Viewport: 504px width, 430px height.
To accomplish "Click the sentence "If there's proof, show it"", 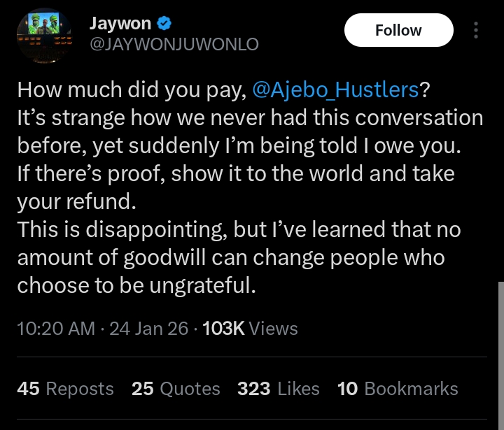I will [x=235, y=173].
